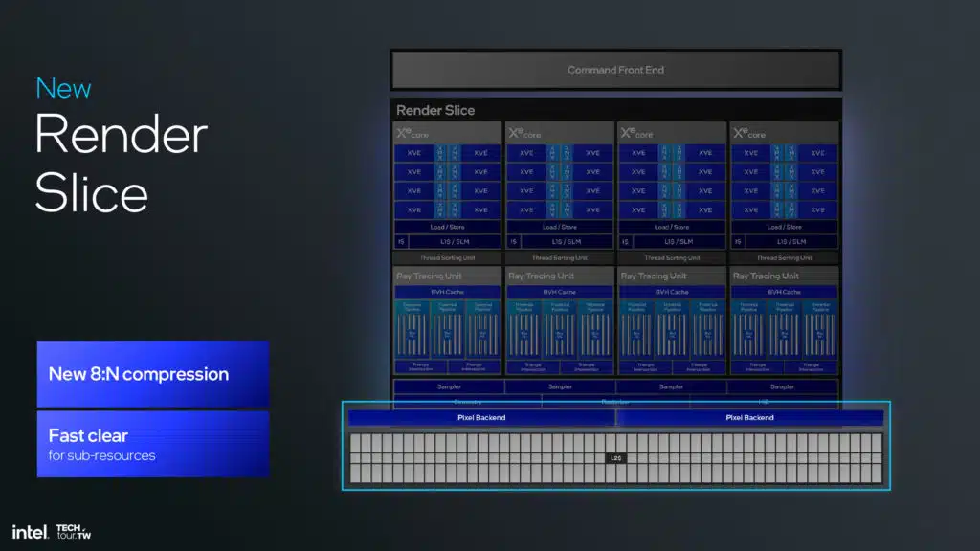Screen dimensions: 980x551
Task: Click the 'Fast clear for sub-resources' box
Action: pyautogui.click(x=153, y=444)
